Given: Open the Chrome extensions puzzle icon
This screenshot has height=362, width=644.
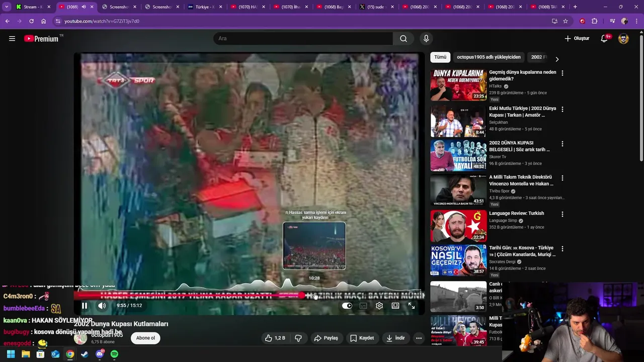Looking at the screenshot, I should coord(594,21).
